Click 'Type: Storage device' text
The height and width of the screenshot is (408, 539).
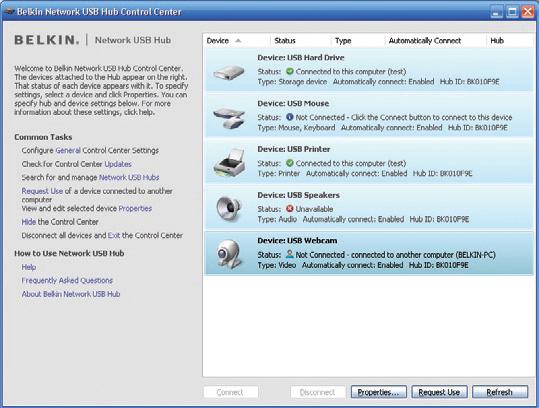point(292,82)
